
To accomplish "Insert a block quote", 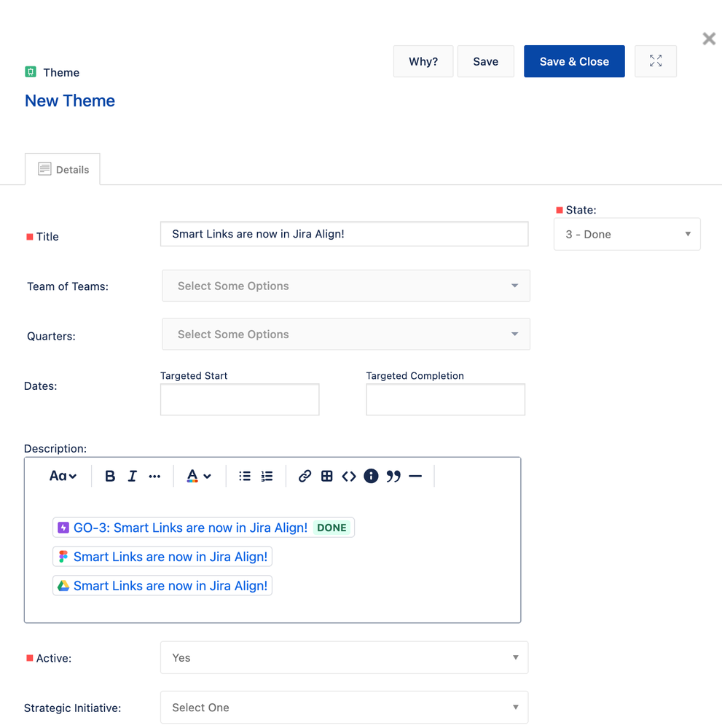I will tap(393, 476).
